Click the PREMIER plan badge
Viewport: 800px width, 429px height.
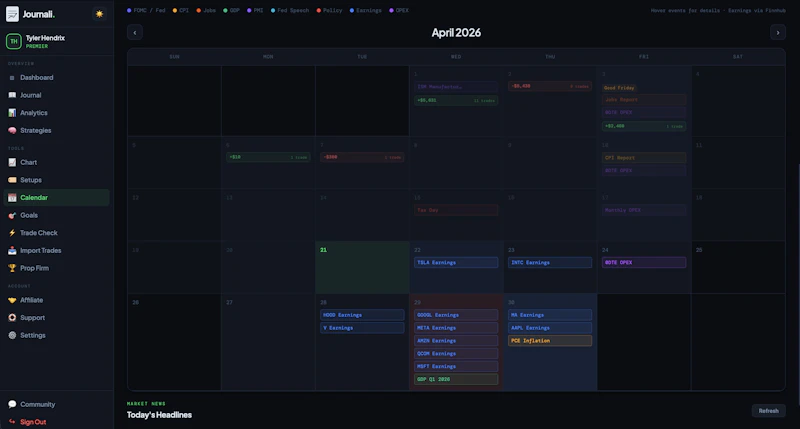pyautogui.click(x=37, y=46)
